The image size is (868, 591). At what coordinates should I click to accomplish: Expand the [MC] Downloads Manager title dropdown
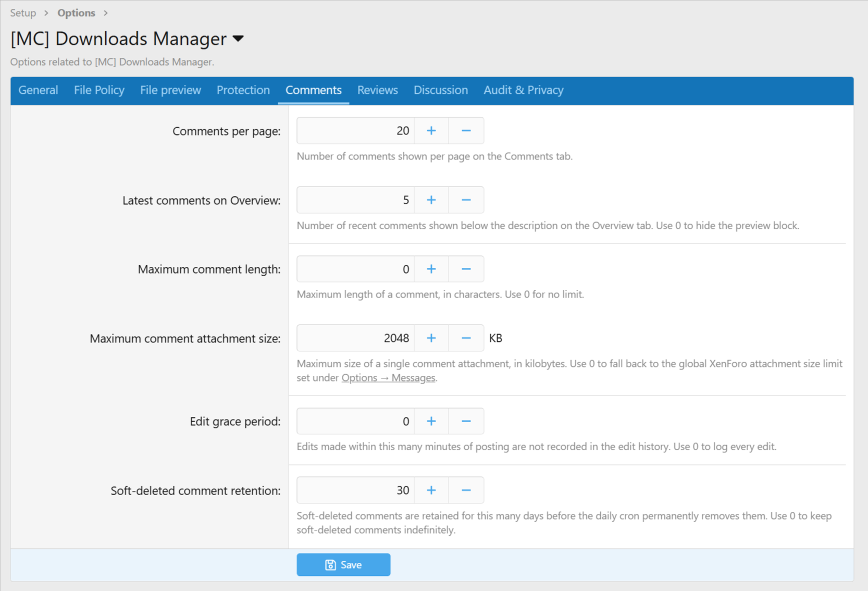239,39
